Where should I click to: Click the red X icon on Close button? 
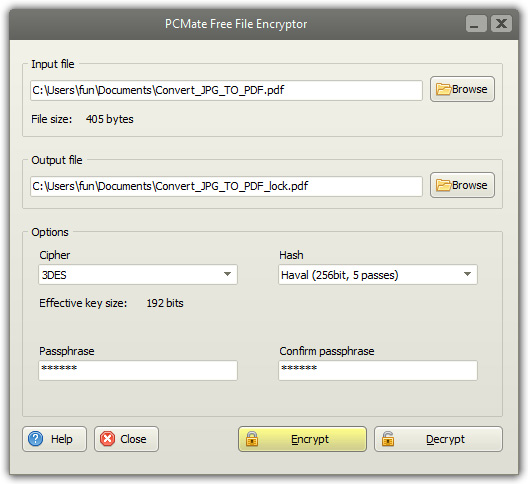tap(107, 439)
